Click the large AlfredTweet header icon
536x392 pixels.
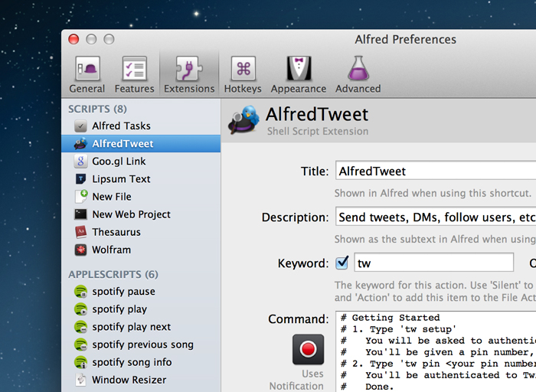pyautogui.click(x=243, y=119)
